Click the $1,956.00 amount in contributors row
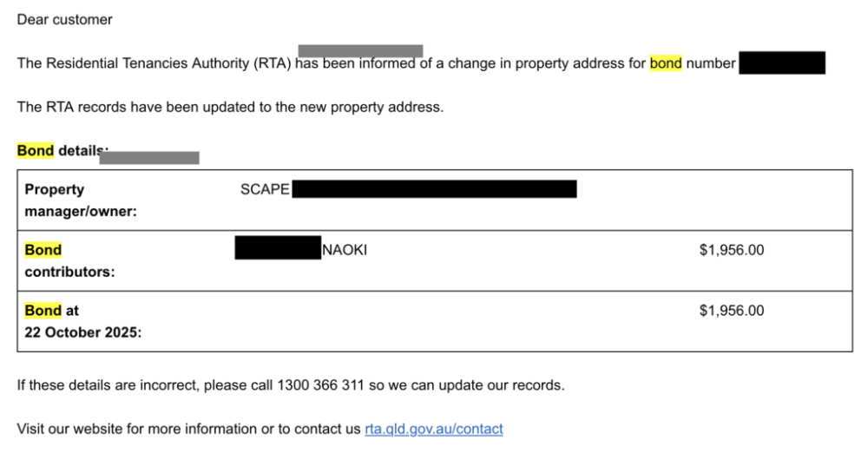Image resolution: width=868 pixels, height=453 pixels. pos(731,251)
